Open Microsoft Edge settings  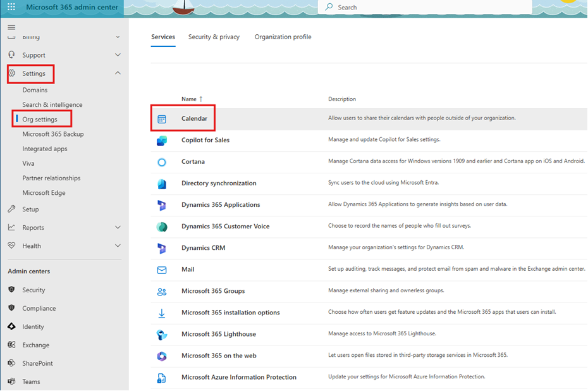click(x=44, y=192)
